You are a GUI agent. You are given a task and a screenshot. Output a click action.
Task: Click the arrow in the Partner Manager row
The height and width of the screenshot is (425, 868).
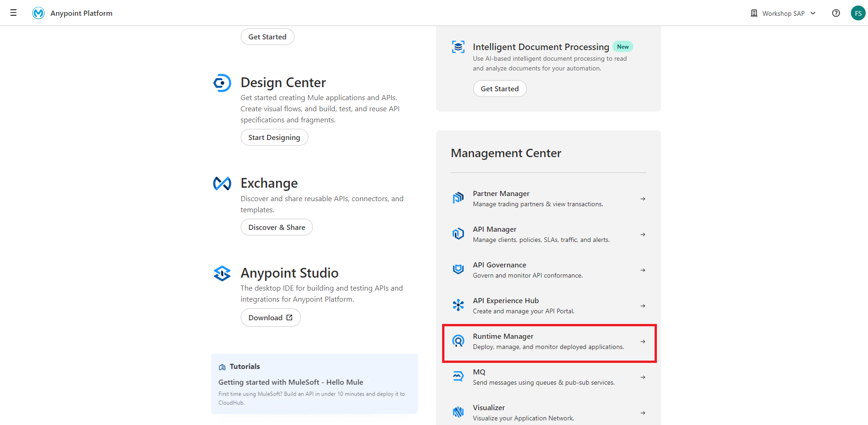pos(643,199)
